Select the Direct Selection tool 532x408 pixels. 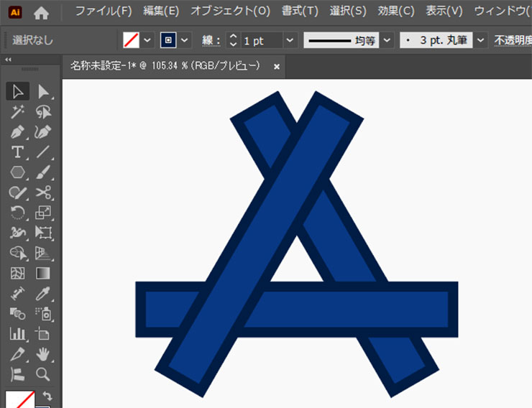click(x=44, y=91)
